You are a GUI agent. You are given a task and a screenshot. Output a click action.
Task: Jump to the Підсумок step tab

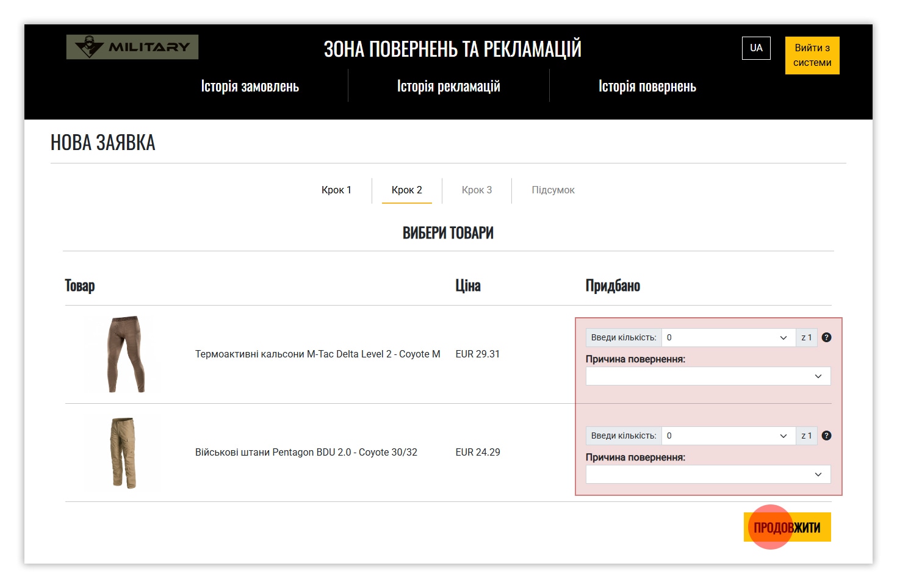tap(553, 190)
